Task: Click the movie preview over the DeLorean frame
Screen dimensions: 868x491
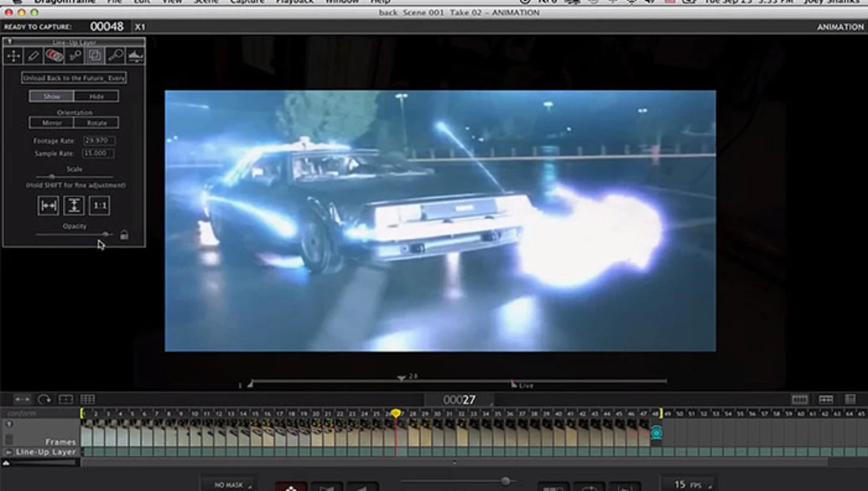Action: pyautogui.click(x=440, y=221)
